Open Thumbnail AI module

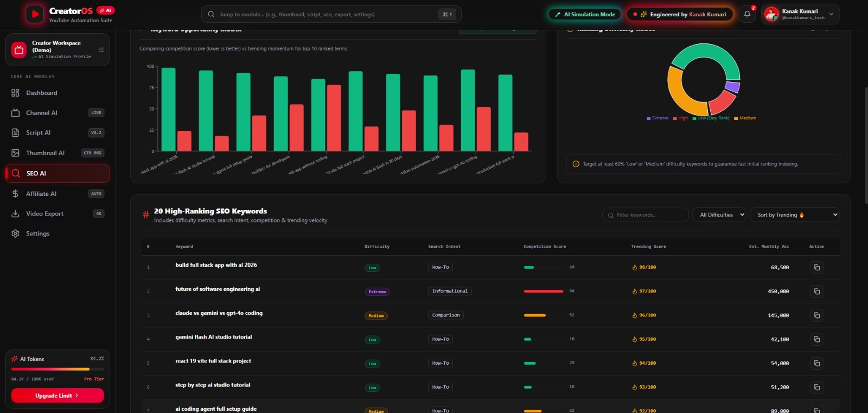(x=58, y=153)
